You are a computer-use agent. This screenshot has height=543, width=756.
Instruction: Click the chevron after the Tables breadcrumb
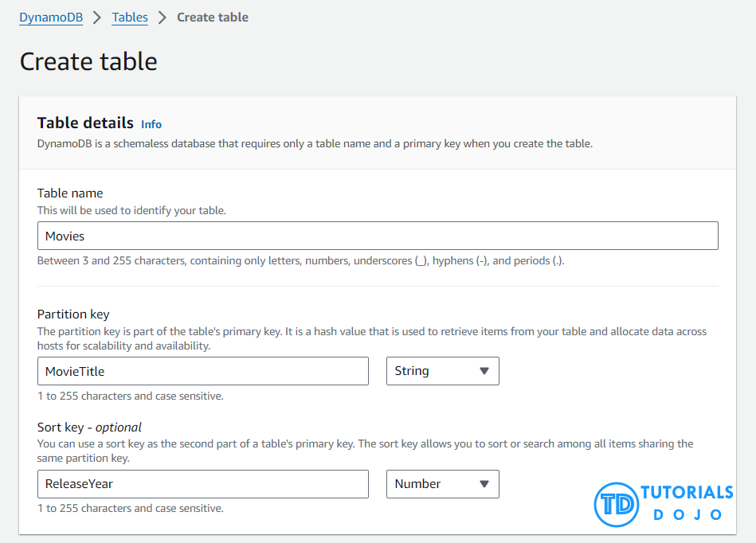tap(163, 18)
